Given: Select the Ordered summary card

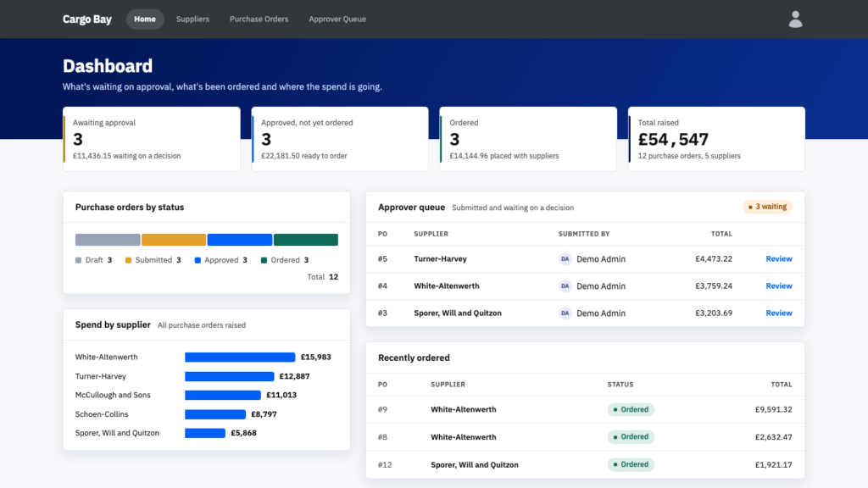Looking at the screenshot, I should pyautogui.click(x=528, y=139).
